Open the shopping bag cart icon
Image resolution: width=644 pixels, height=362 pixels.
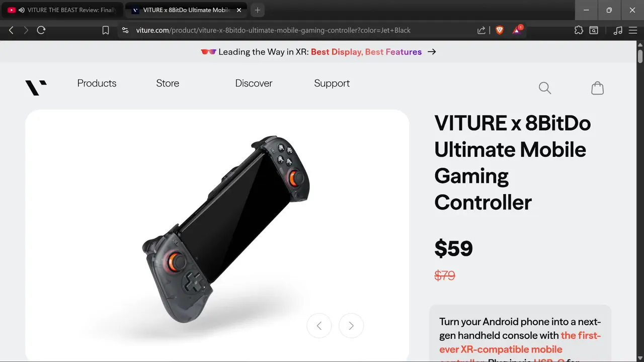pos(597,88)
